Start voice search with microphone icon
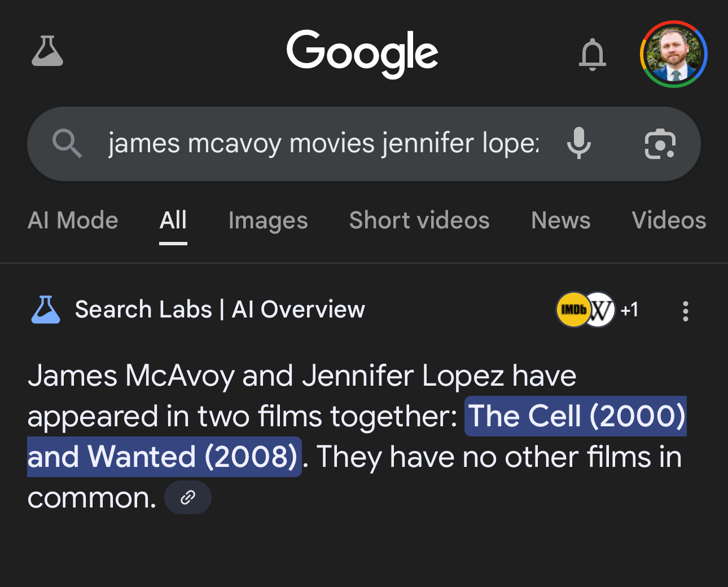The height and width of the screenshot is (587, 728). click(578, 143)
